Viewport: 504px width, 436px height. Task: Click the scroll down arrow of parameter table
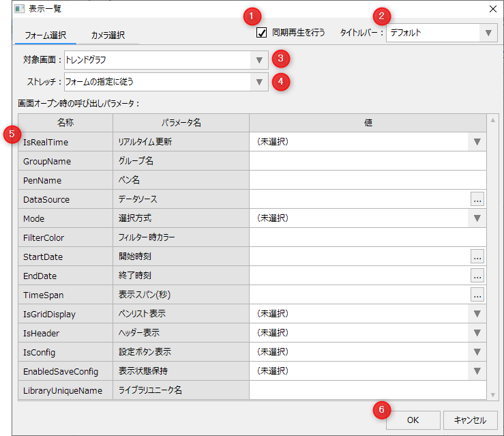tap(493, 395)
